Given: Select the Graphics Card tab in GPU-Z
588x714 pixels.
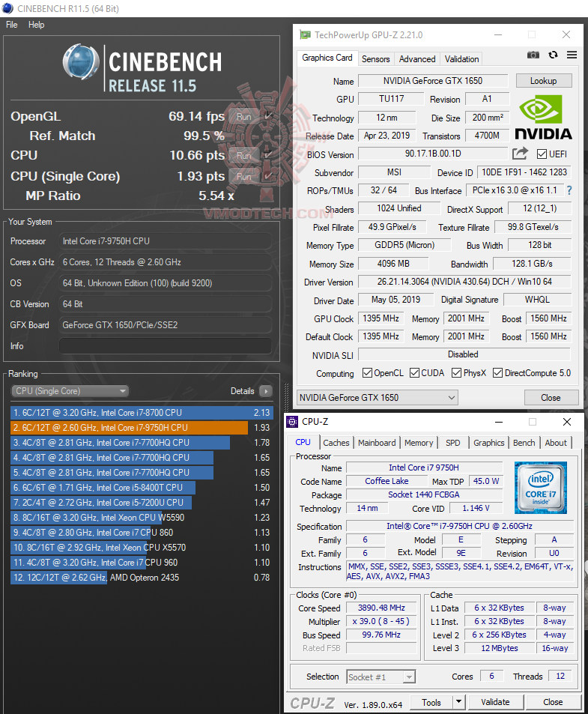Looking at the screenshot, I should click(x=327, y=58).
